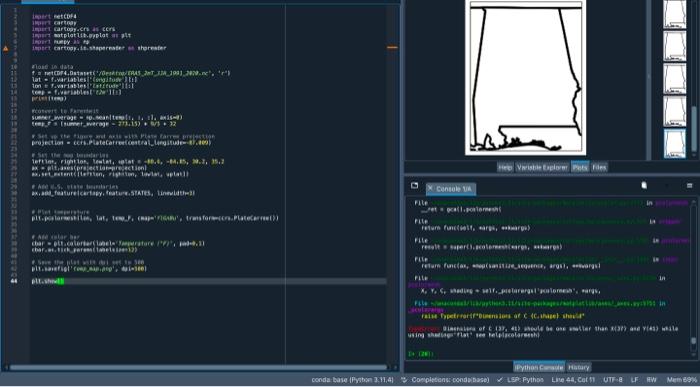Click the 'print(temp)' code line
The image size is (700, 387).
click(49, 98)
